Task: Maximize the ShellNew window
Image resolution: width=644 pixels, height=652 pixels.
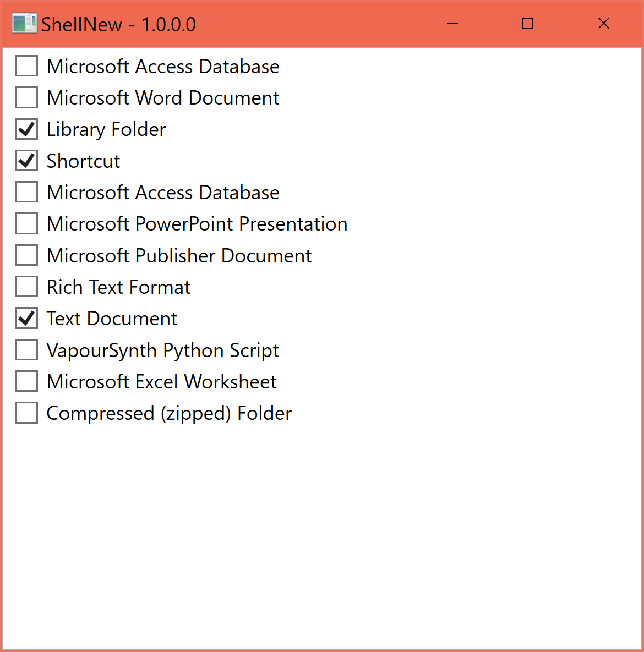Action: (527, 23)
